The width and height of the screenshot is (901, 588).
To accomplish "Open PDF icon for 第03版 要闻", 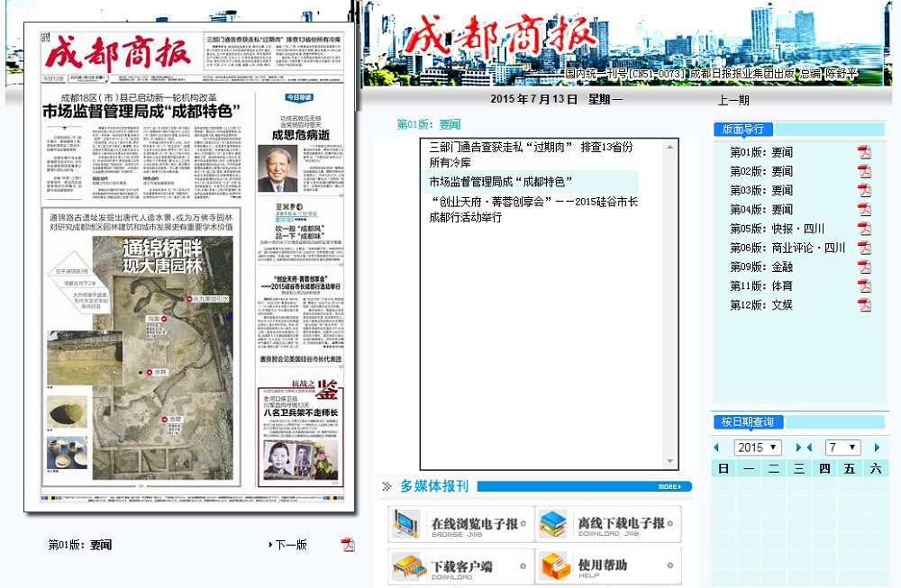I will point(864,190).
